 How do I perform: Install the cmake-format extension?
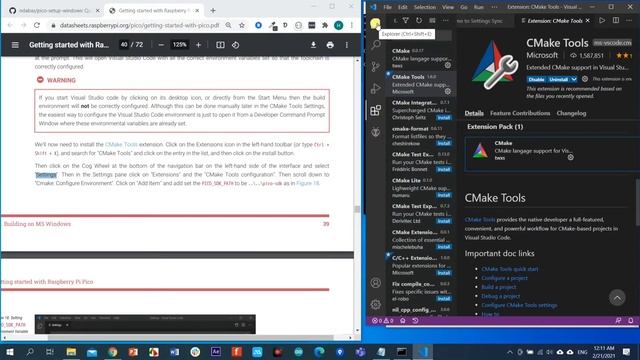point(444,143)
